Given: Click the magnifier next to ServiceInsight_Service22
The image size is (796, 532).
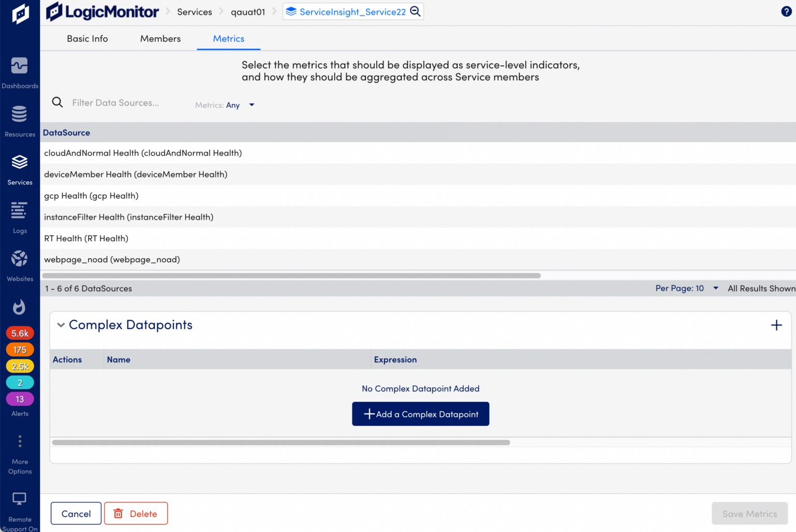Looking at the screenshot, I should coord(415,11).
